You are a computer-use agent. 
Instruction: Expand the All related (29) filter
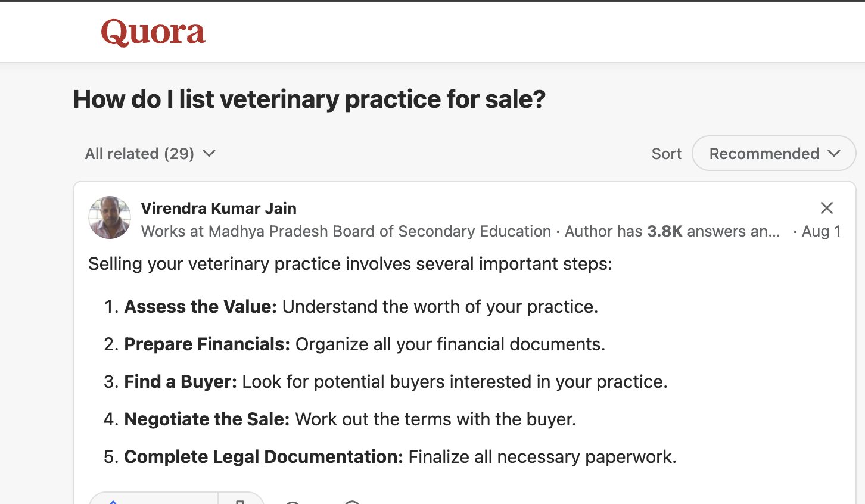(x=150, y=154)
